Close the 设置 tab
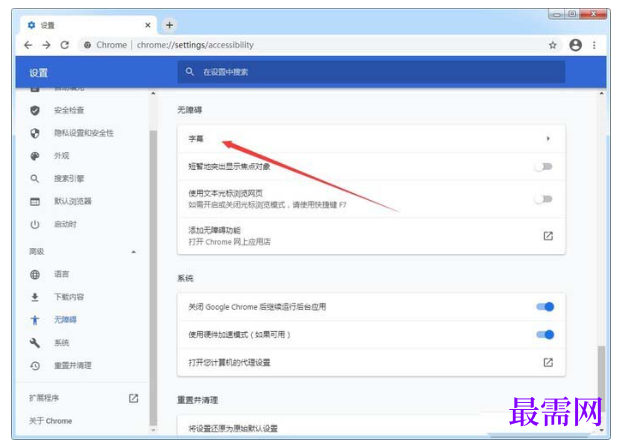 tap(148, 25)
